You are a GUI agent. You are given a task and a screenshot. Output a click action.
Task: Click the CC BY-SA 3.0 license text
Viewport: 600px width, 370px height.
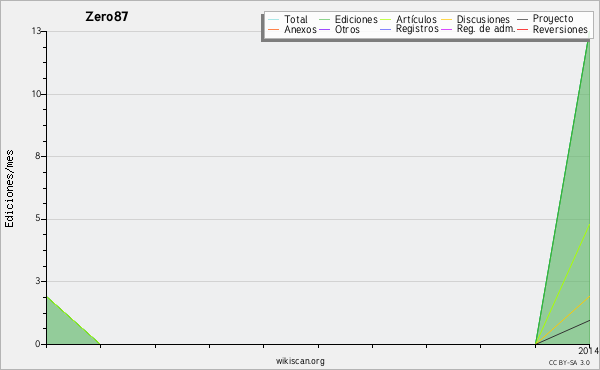[569, 362]
